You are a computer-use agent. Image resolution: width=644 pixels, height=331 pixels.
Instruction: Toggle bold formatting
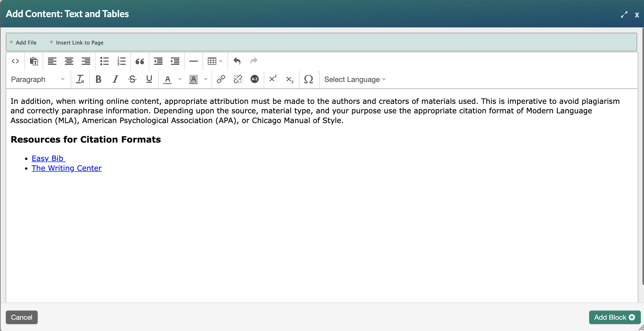[99, 79]
